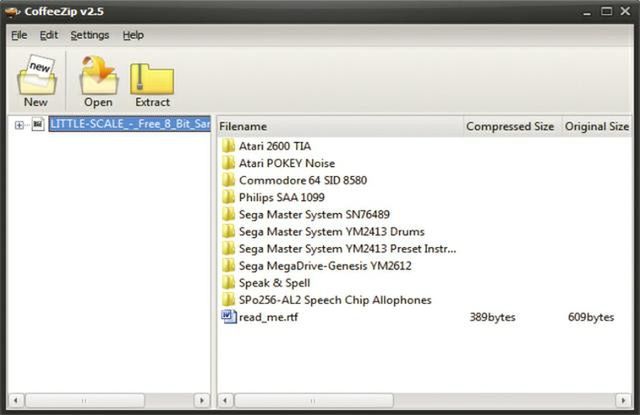Maximize the CoffeeZip window
This screenshot has height=415, width=640.
tap(606, 11)
